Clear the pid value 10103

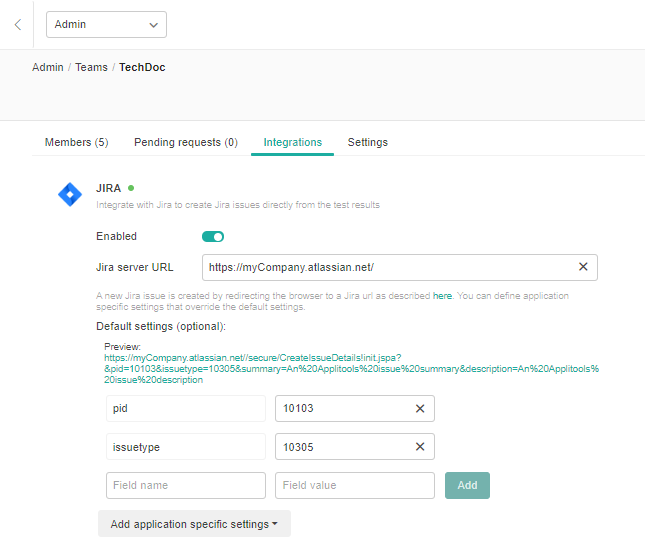click(420, 408)
